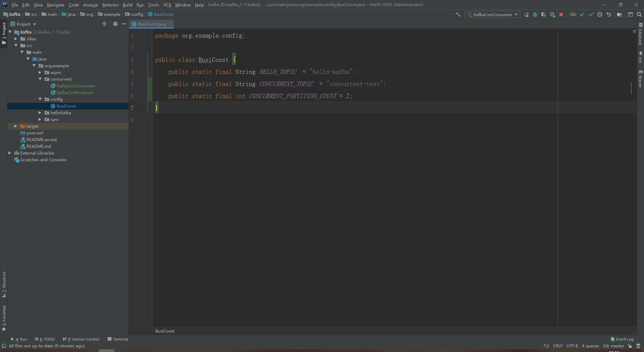Collapse the org.example package
This screenshot has width=644, height=352.
34,65
